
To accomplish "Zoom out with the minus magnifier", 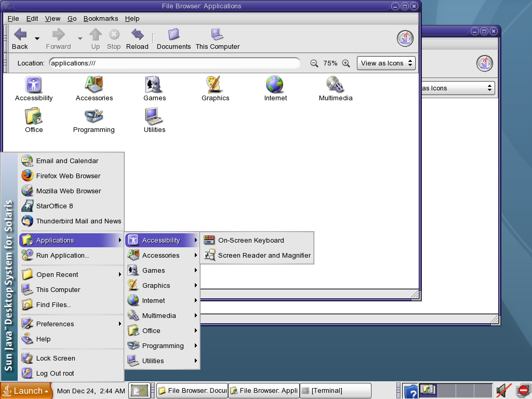I will pyautogui.click(x=314, y=63).
